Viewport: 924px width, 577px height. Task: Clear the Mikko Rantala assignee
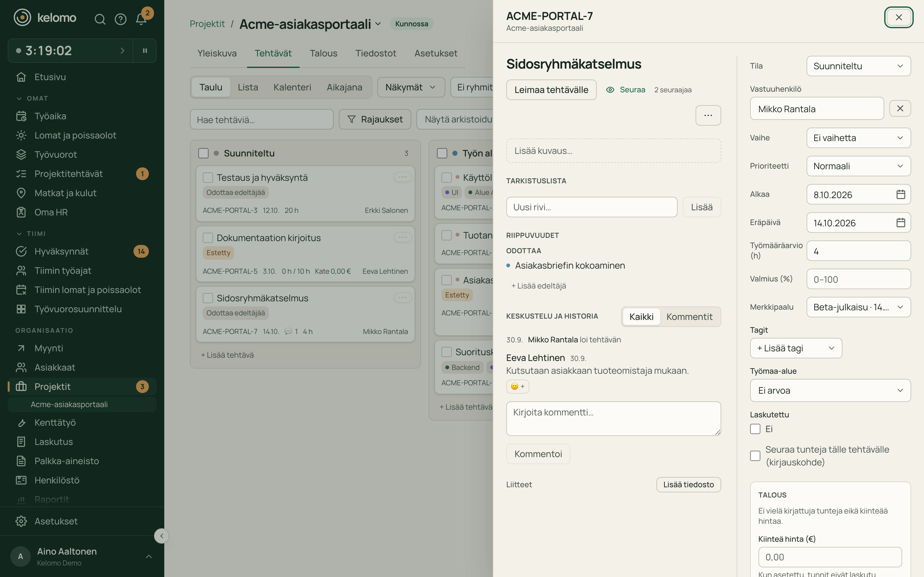(x=900, y=108)
